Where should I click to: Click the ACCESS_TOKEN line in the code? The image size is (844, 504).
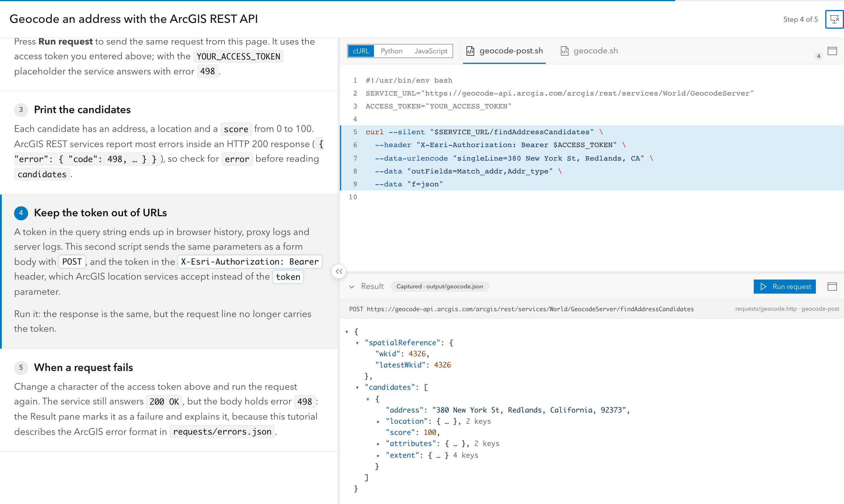438,106
